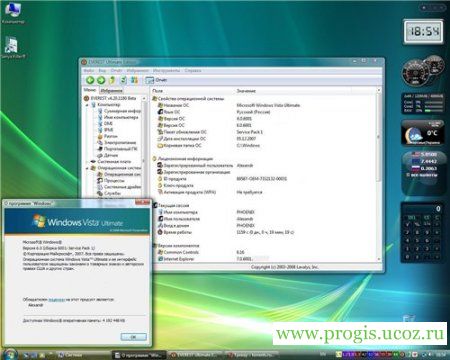Click OK in the About Windows dialog
The image size is (450, 360).
coord(133,337)
